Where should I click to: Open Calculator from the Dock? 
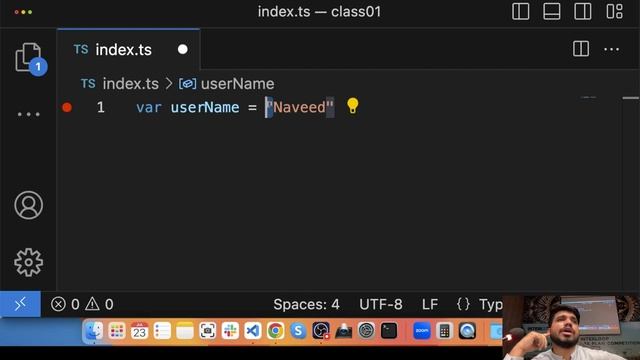tap(444, 331)
